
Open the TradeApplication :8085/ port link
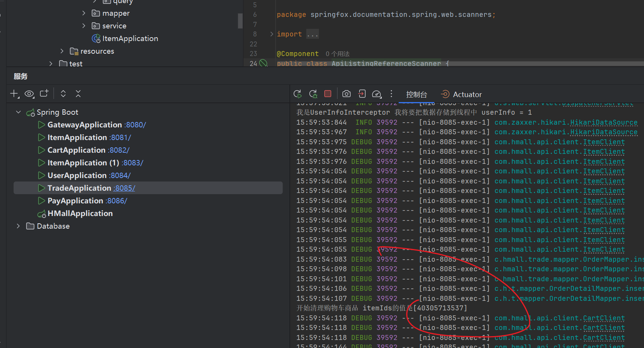tap(124, 188)
